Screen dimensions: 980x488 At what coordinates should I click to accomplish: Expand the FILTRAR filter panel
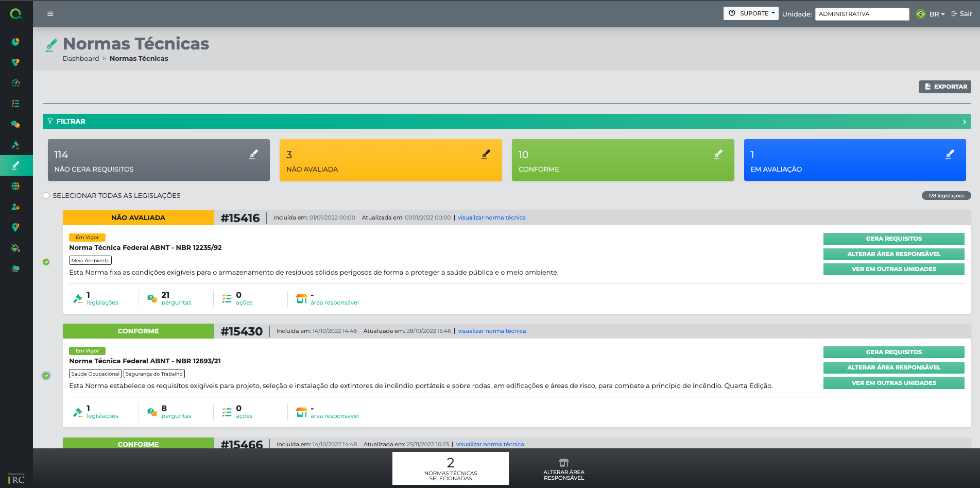point(507,122)
